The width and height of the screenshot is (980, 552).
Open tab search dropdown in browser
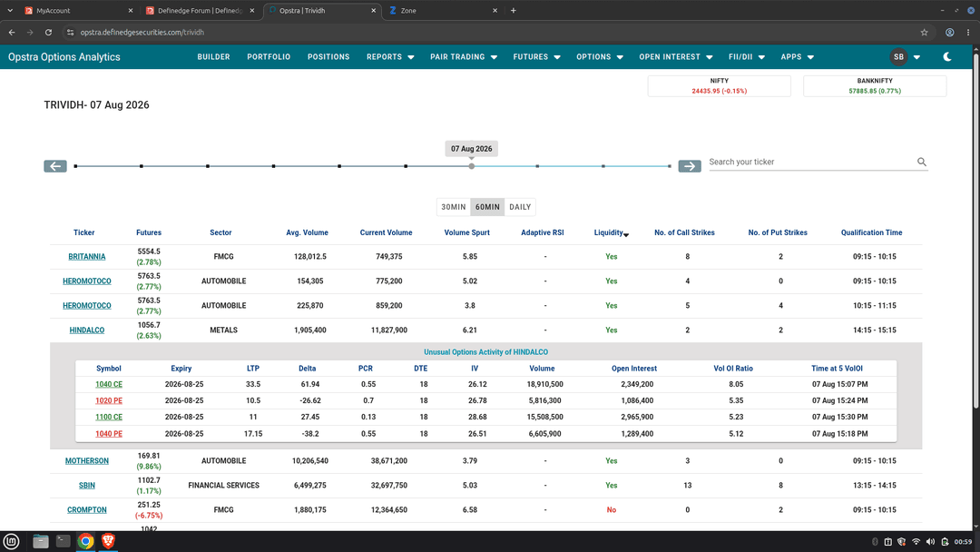(10, 11)
